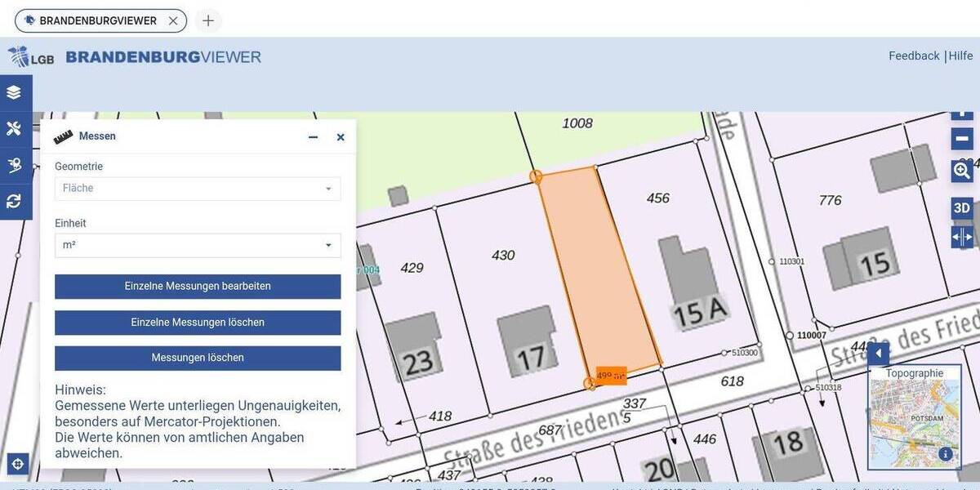980x490 pixels.
Task: Switch to 3D view mode
Action: 961,208
